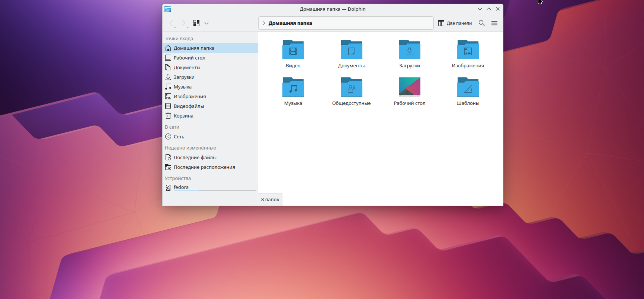The width and height of the screenshot is (644, 299).
Task: Open Рабочий стол in the places panel
Action: 210,58
